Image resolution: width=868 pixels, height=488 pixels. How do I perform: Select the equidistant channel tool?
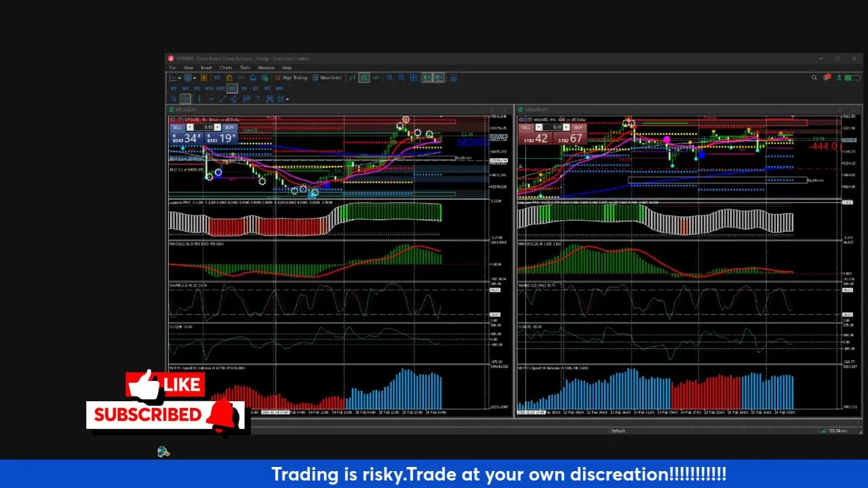pyautogui.click(x=234, y=99)
